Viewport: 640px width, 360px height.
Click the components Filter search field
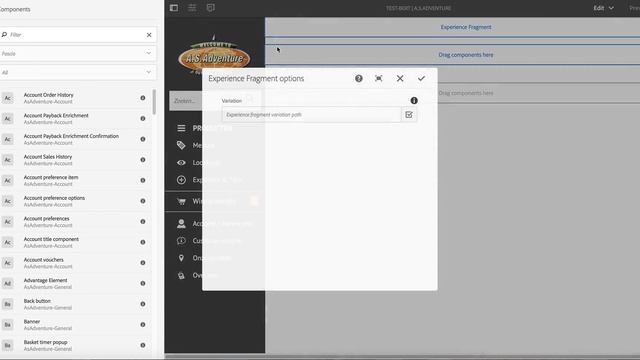click(x=73, y=35)
